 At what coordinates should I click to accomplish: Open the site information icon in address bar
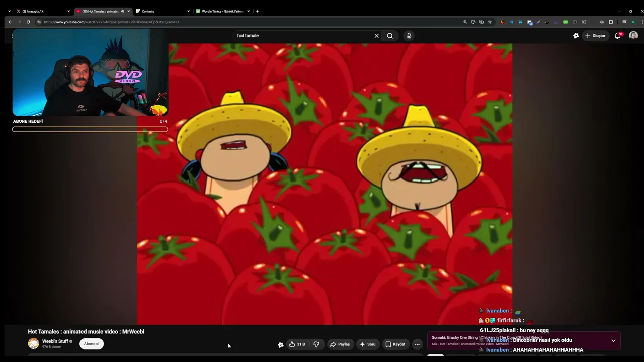[39, 22]
